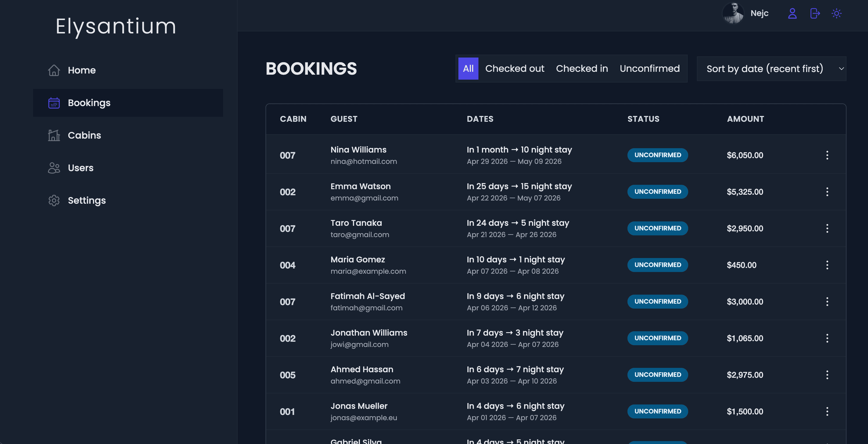Filter bookings by Checked out
868x444 pixels.
[514, 69]
